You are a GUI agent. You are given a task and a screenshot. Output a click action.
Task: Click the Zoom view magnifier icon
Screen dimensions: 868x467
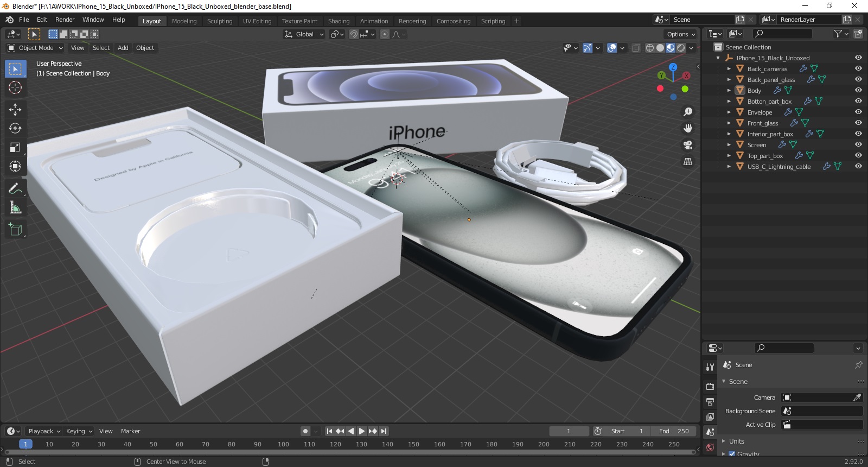coord(688,112)
